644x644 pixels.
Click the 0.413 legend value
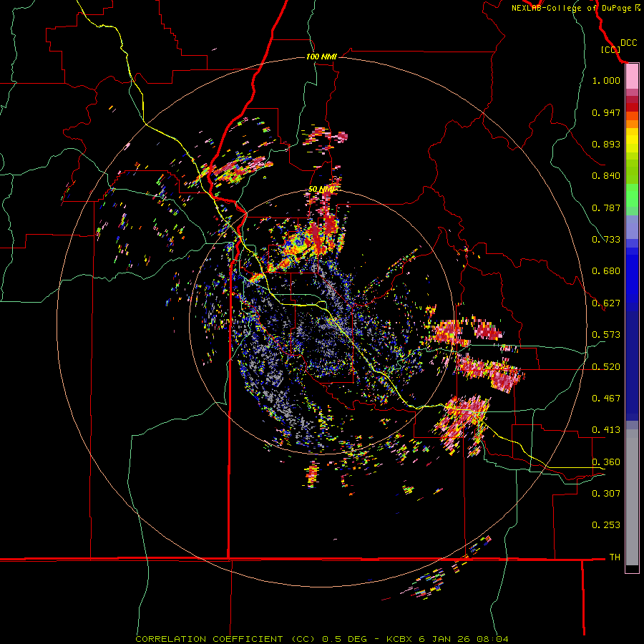pyautogui.click(x=606, y=430)
